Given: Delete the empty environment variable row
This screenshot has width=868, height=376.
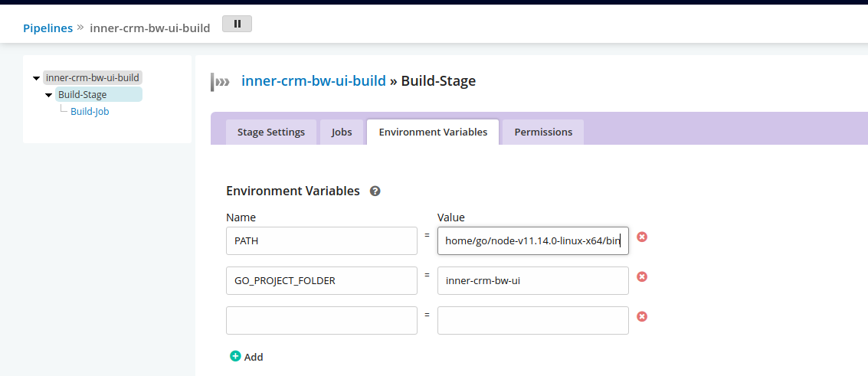Looking at the screenshot, I should [642, 316].
